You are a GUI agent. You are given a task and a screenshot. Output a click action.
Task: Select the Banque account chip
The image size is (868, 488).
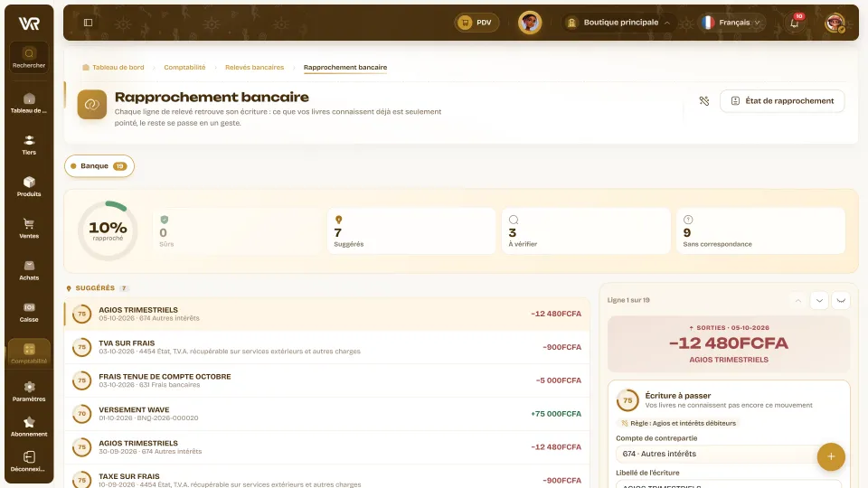pos(99,166)
